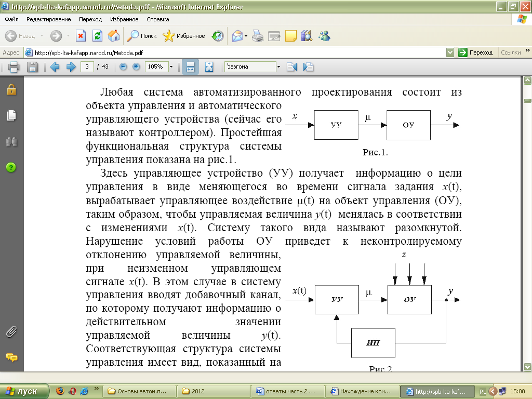Click the page number field showing 3
This screenshot has width=532, height=399.
87,66
